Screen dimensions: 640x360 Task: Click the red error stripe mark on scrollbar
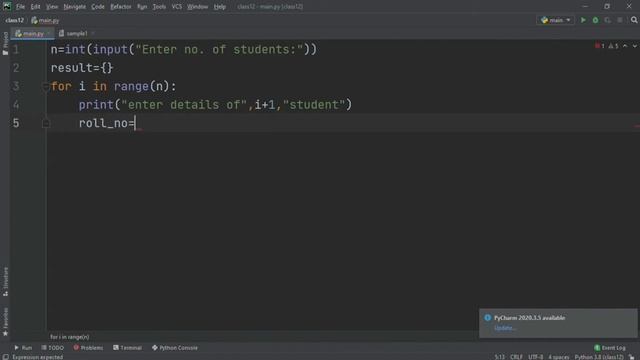coord(637,126)
